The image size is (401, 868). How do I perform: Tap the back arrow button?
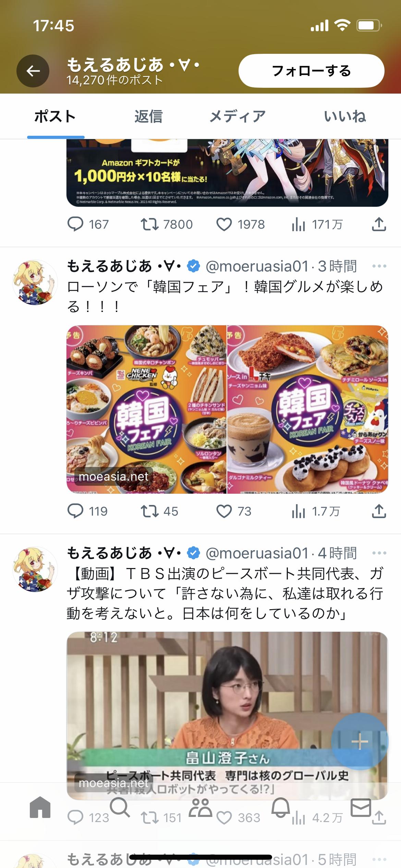click(33, 71)
